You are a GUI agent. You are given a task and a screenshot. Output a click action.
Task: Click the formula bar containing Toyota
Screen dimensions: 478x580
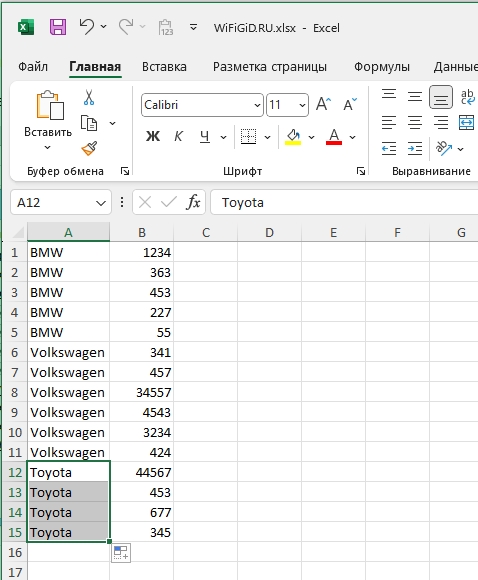344,202
